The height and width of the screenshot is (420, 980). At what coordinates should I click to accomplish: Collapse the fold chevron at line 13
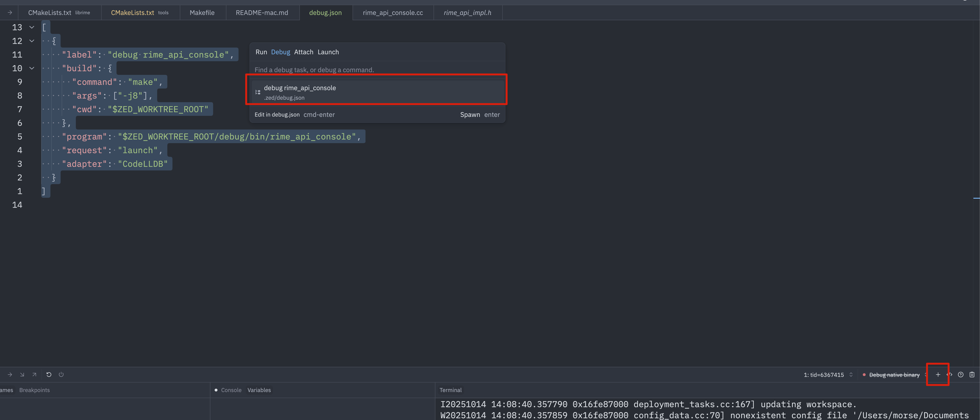pyautogui.click(x=32, y=27)
